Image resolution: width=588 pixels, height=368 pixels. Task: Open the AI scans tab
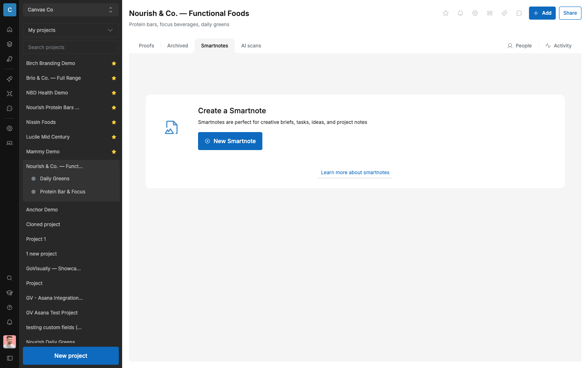(251, 46)
